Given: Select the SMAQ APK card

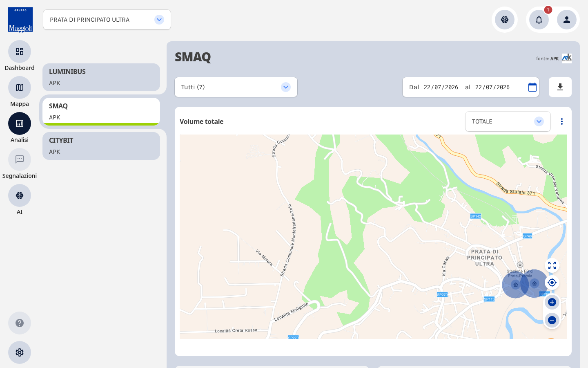Looking at the screenshot, I should click(x=101, y=112).
